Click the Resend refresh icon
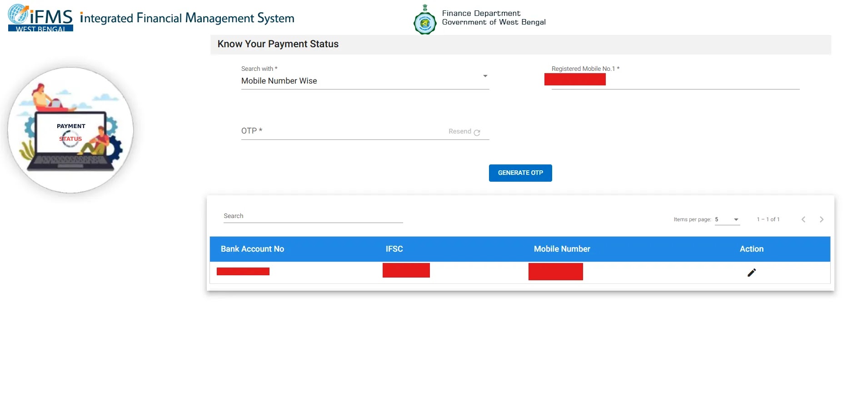The height and width of the screenshot is (407, 868). tap(477, 133)
